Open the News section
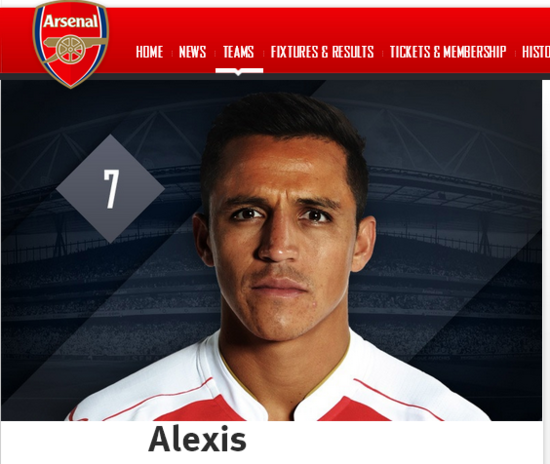The image size is (550, 464). (193, 52)
